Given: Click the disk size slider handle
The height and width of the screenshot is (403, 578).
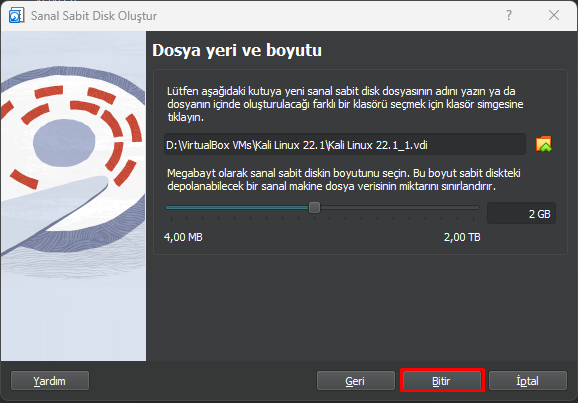Looking at the screenshot, I should pos(314,208).
